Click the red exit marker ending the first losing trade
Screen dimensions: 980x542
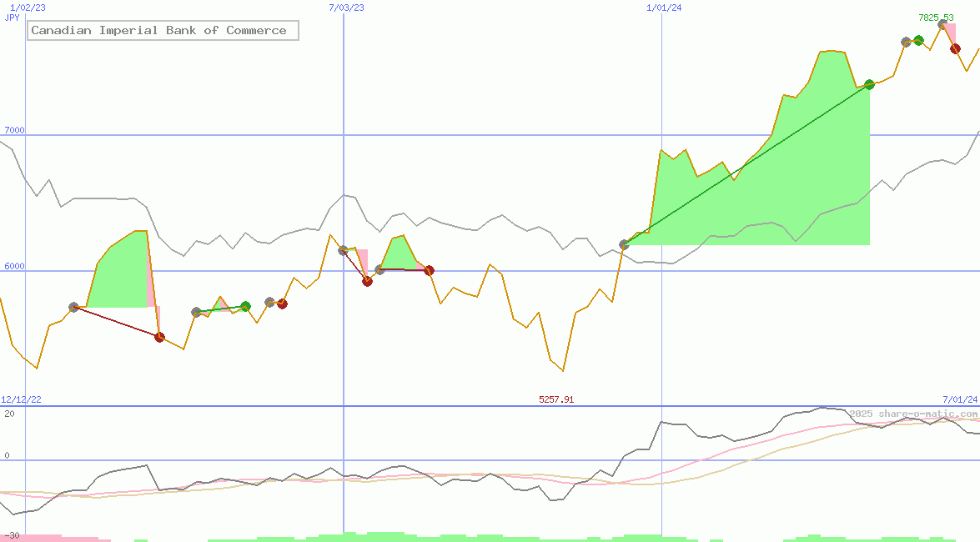(159, 337)
